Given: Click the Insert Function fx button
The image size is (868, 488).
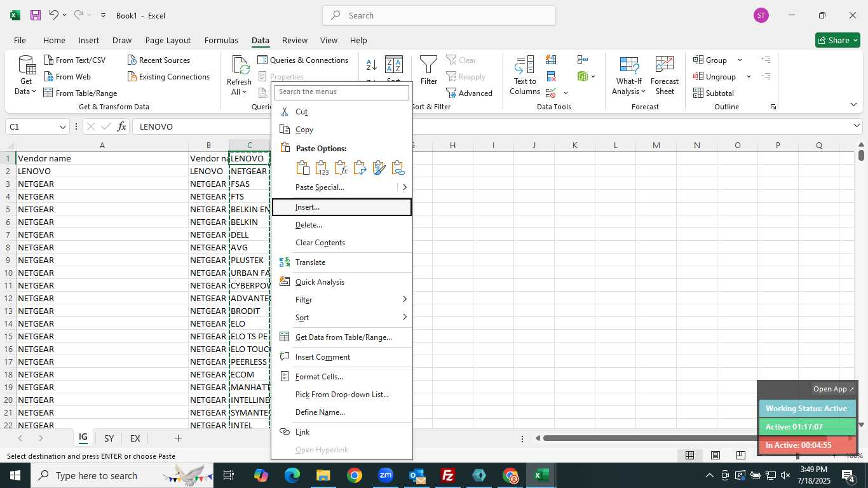Looking at the screenshot, I should [x=121, y=126].
